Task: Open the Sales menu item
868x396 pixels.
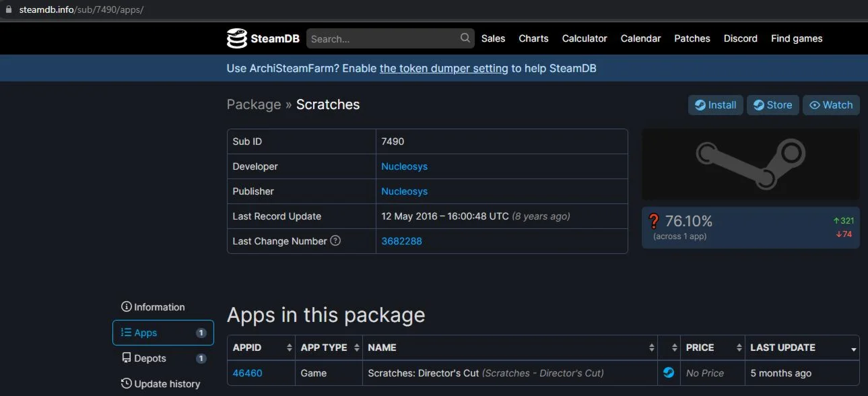Action: (x=493, y=38)
